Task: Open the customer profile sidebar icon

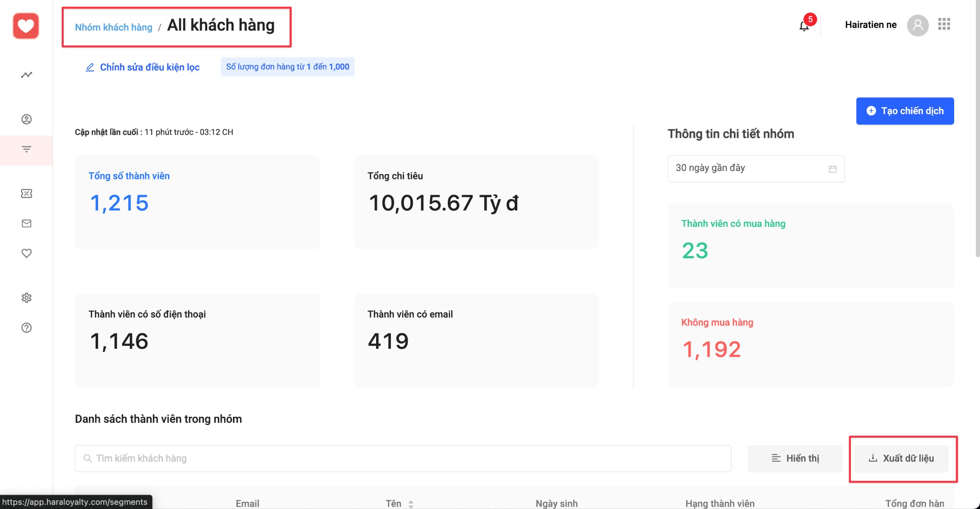Action: click(27, 119)
